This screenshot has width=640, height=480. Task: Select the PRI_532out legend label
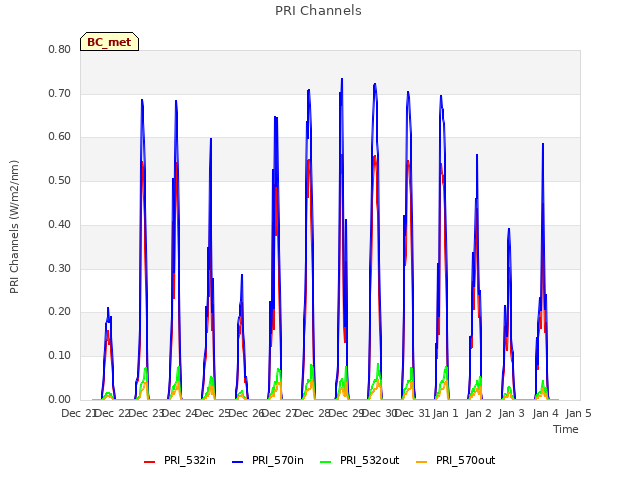click(x=370, y=460)
